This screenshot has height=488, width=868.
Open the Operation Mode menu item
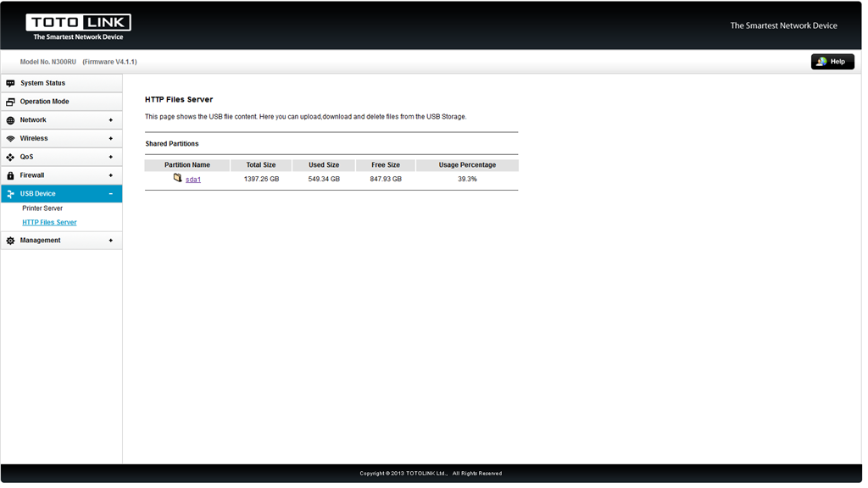(x=61, y=102)
